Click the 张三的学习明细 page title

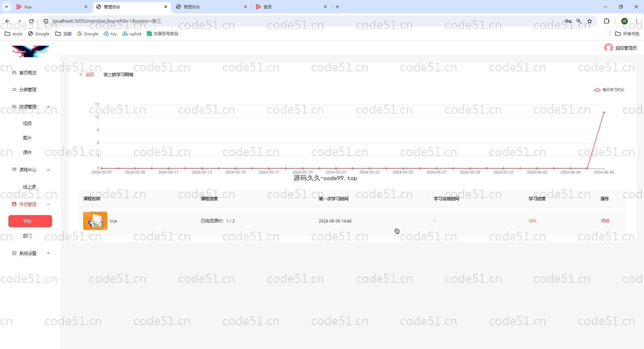click(118, 74)
